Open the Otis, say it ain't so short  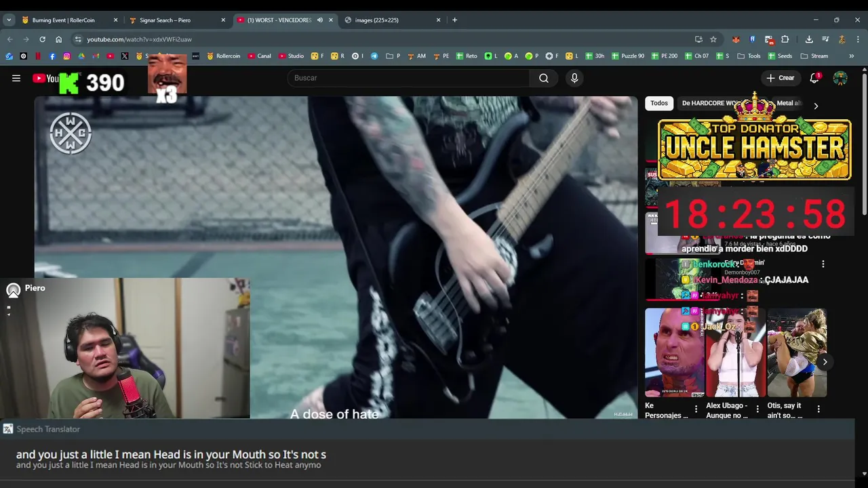point(797,352)
